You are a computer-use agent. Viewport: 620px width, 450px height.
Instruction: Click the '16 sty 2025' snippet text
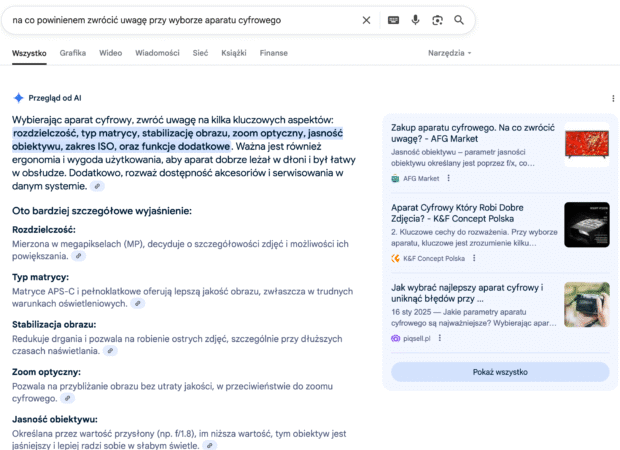click(x=474, y=318)
